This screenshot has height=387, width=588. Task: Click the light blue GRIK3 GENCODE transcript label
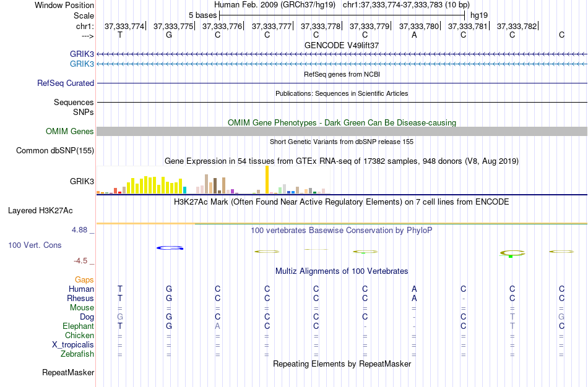(82, 64)
